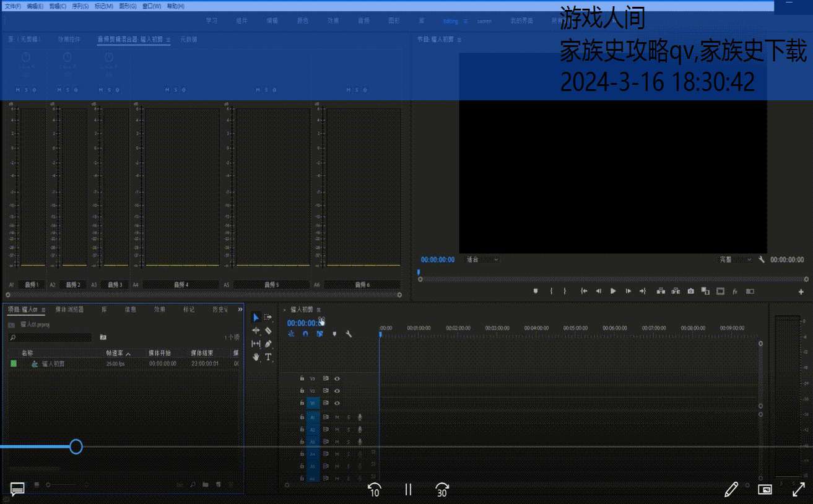
Task: Select the Pen tool
Action: [x=268, y=344]
